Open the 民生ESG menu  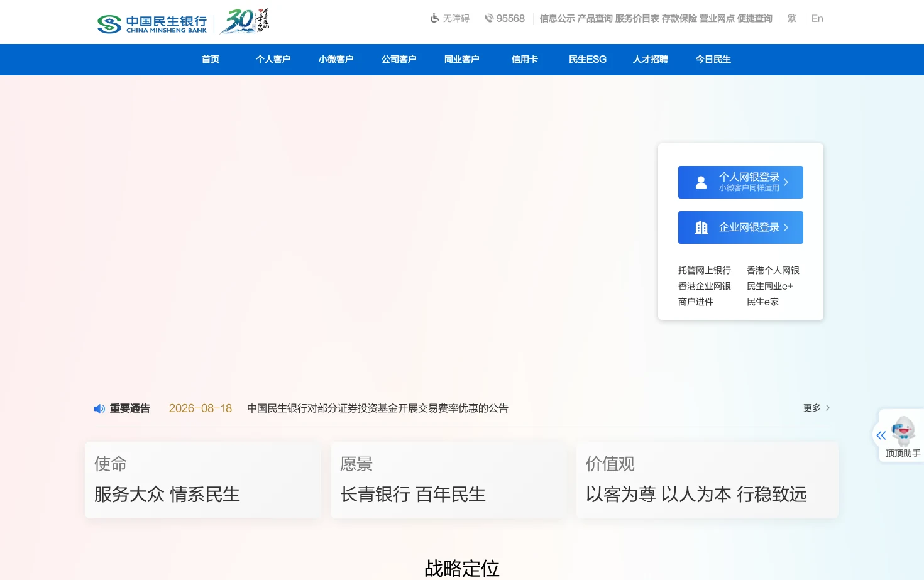click(x=588, y=59)
